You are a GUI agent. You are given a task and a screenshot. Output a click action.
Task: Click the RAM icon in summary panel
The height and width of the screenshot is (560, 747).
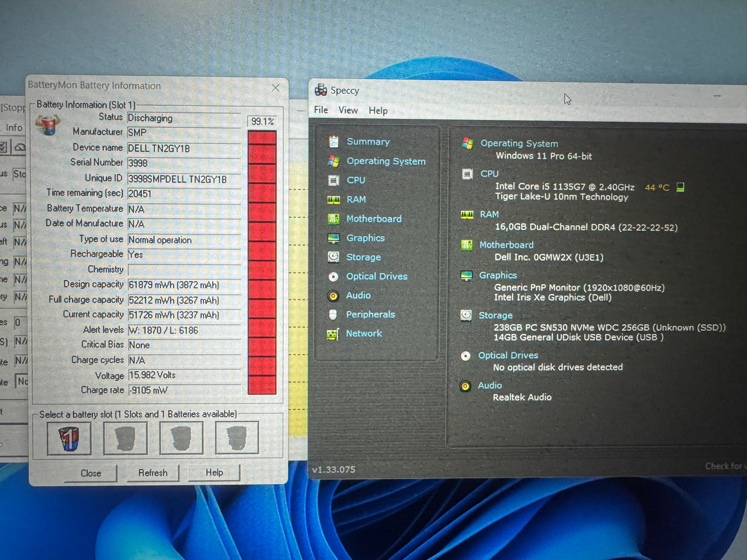point(467,214)
